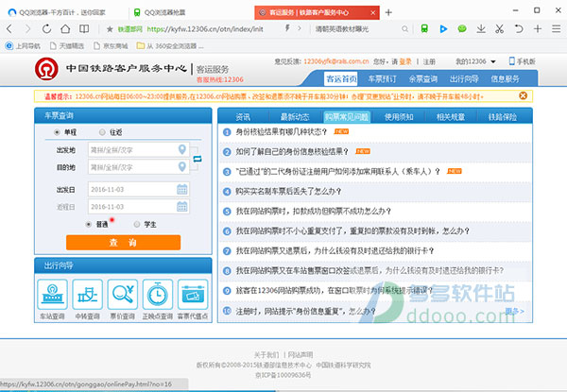
Task: Open the 客运首页 navigation tab
Action: tap(341, 78)
